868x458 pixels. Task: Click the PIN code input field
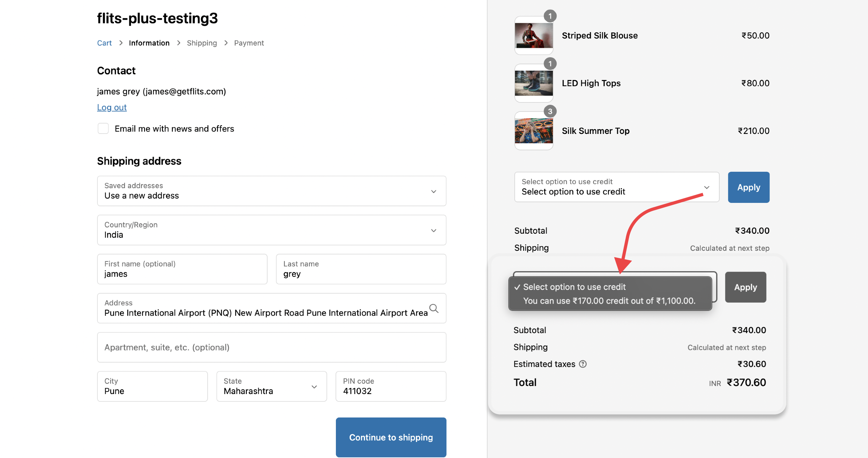click(390, 386)
